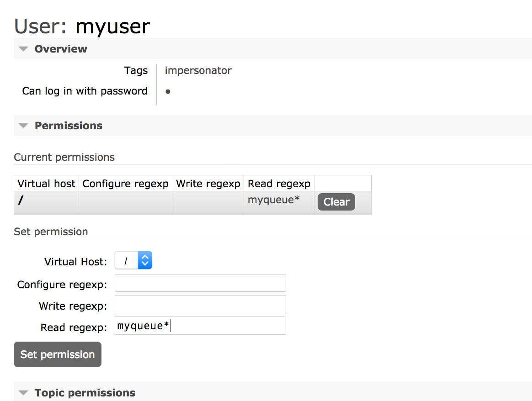Collapse the Overview section heading
This screenshot has height=401, width=532.
point(61,49)
